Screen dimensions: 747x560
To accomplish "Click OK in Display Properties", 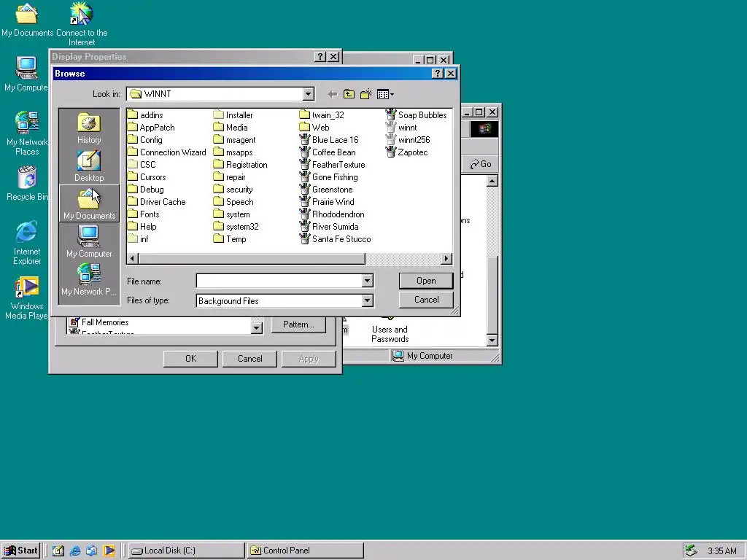I will pyautogui.click(x=190, y=359).
